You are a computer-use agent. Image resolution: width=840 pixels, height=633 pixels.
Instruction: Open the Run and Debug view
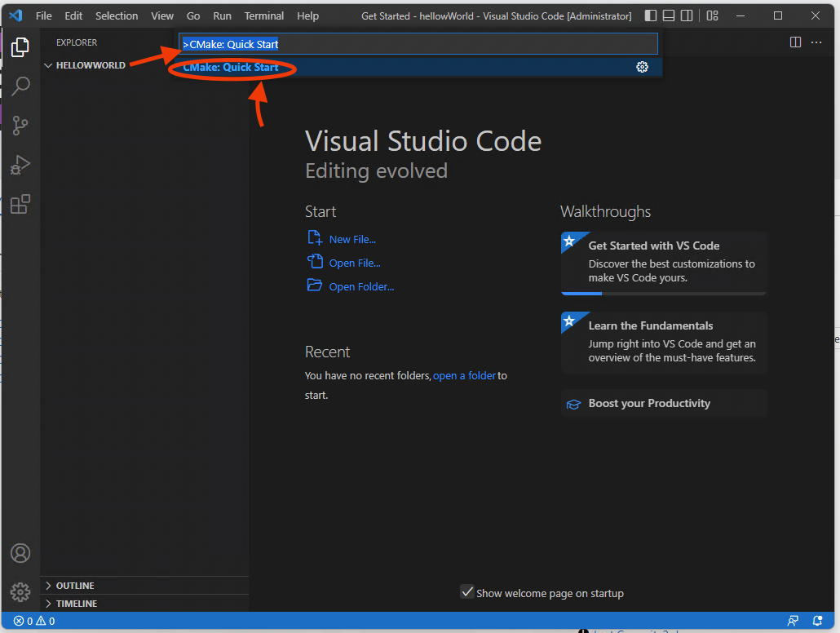tap(20, 164)
